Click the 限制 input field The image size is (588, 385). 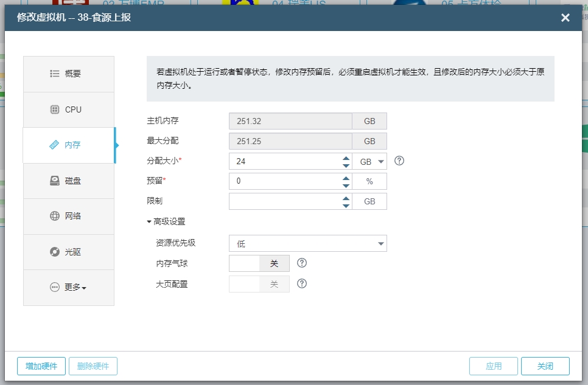click(x=284, y=202)
